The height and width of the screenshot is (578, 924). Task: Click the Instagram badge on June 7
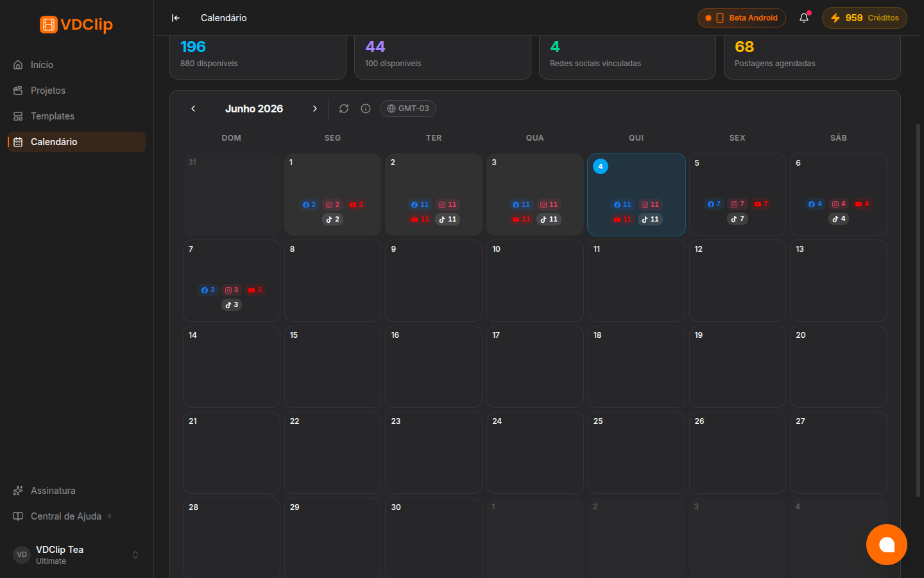coord(232,290)
